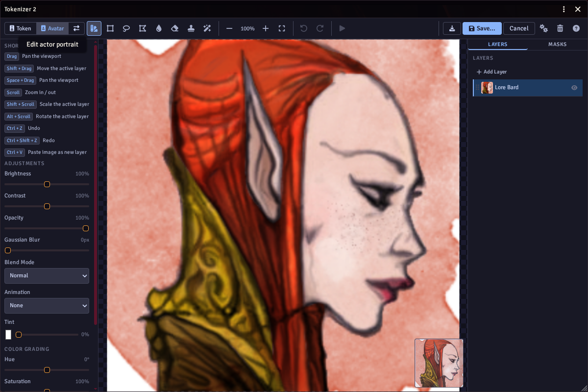Click the Lore Bard layer thumbnail

click(487, 88)
